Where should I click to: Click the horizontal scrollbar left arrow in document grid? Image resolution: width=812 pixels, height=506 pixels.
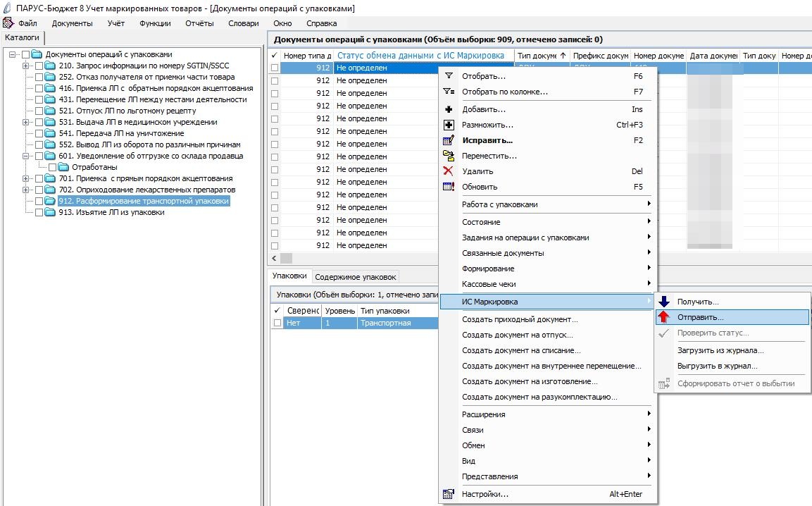(x=274, y=258)
